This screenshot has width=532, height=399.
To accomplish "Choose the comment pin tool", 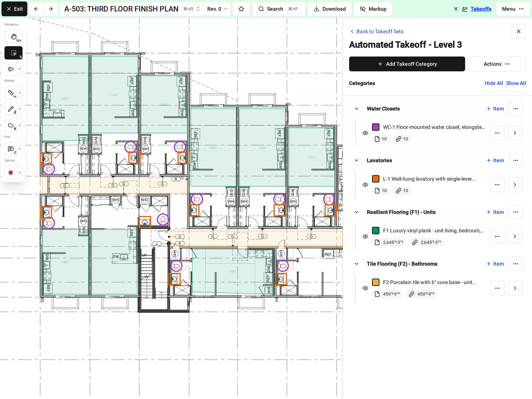I will coord(11,149).
